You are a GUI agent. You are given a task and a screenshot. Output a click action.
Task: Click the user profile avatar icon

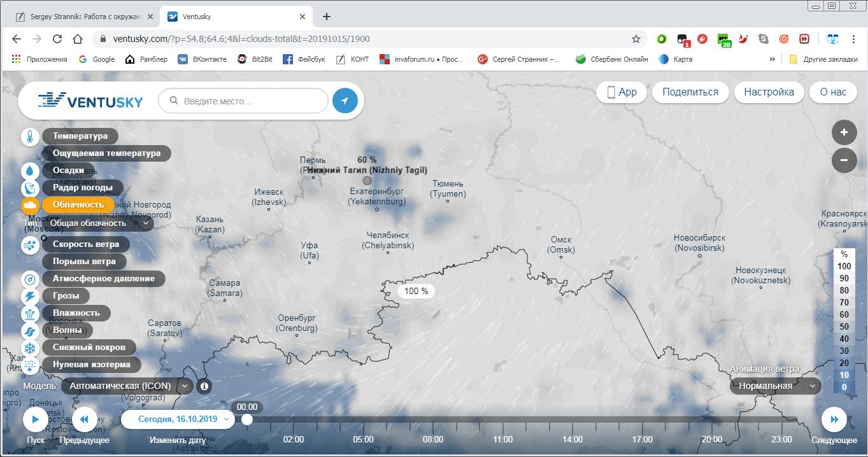[832, 39]
